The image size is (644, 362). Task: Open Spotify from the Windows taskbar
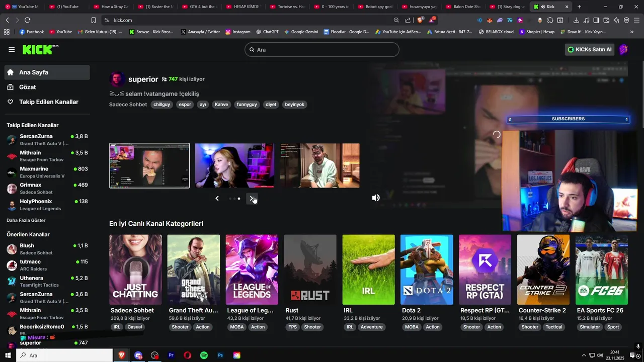coord(204,355)
